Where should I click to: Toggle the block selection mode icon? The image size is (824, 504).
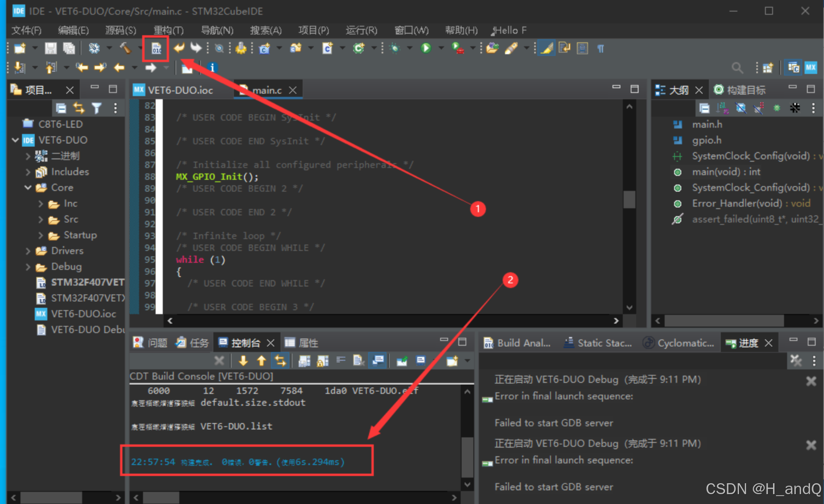point(583,48)
